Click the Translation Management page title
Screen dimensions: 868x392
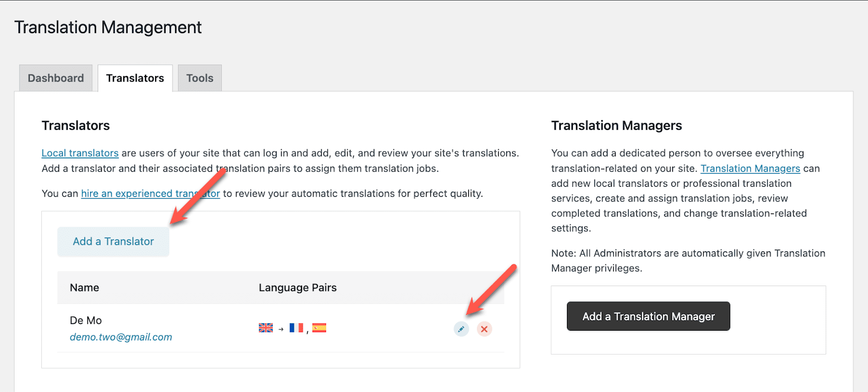[108, 27]
